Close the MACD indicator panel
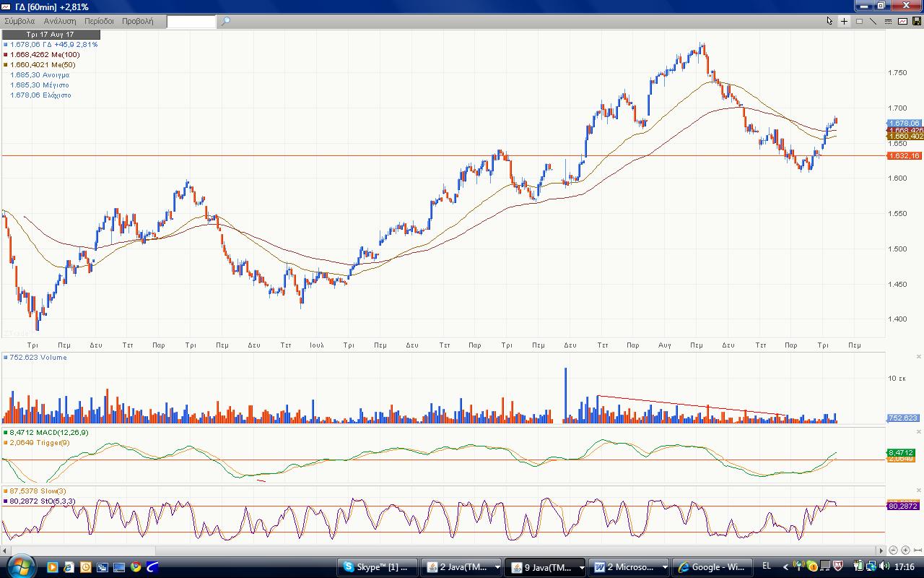 click(x=918, y=431)
